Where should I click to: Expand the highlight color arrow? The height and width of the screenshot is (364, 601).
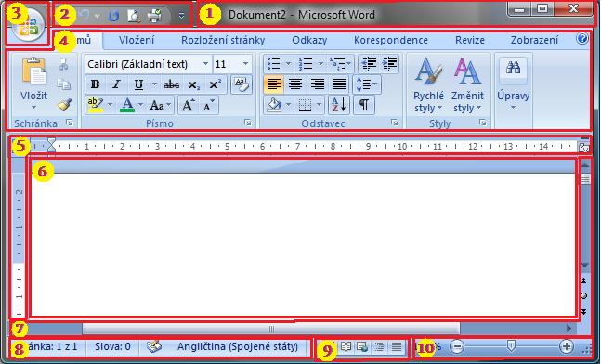(x=110, y=105)
